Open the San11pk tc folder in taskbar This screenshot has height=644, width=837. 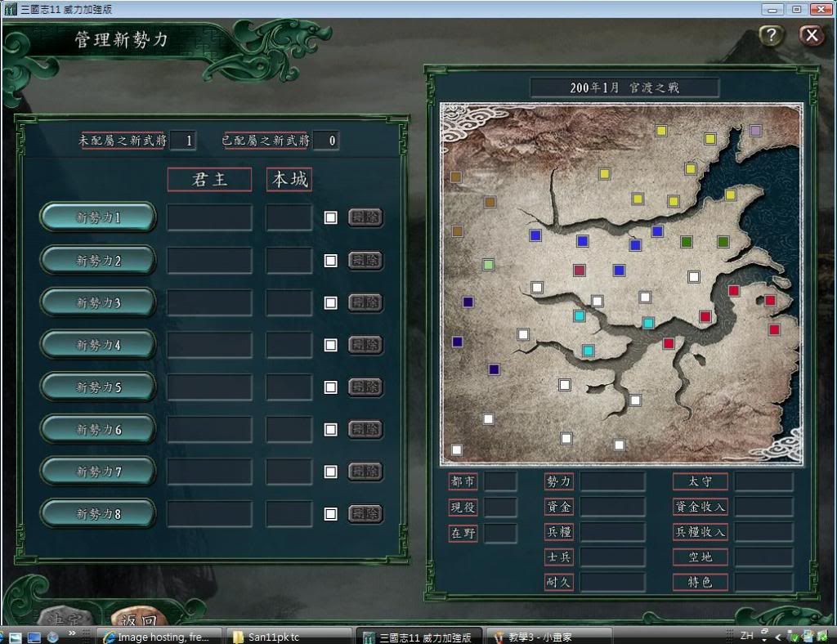tap(287, 637)
